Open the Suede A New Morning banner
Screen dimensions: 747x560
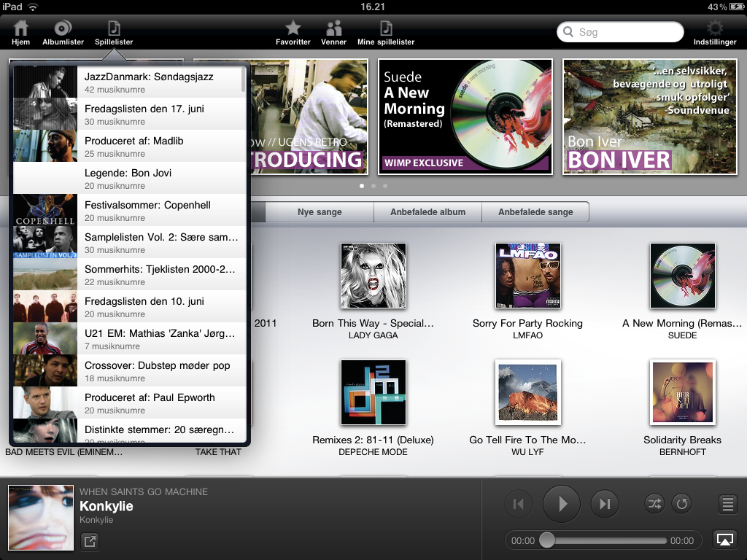[465, 117]
